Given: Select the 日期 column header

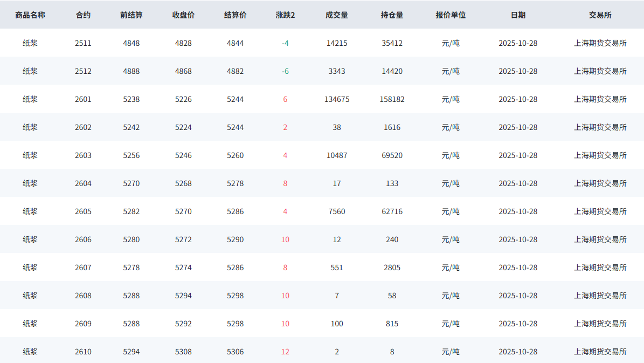Looking at the screenshot, I should tap(518, 15).
